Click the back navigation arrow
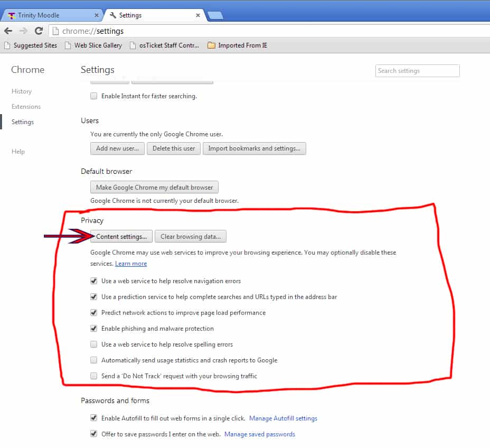Image resolution: width=490 pixels, height=448 pixels. point(9,31)
